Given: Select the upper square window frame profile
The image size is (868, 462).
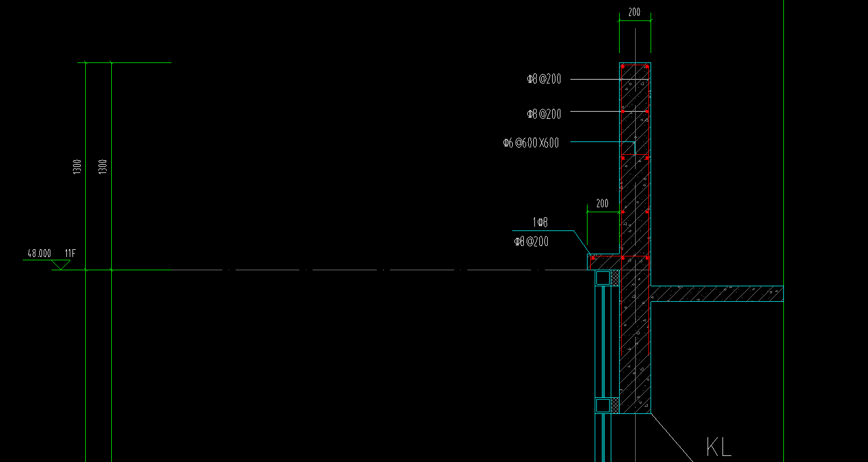Looking at the screenshot, I should [603, 277].
